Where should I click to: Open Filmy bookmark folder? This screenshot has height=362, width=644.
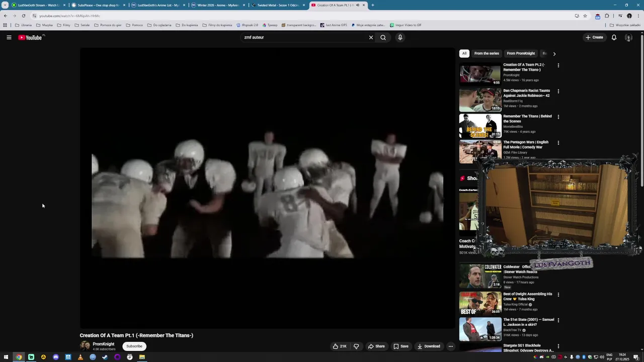pyautogui.click(x=64, y=25)
